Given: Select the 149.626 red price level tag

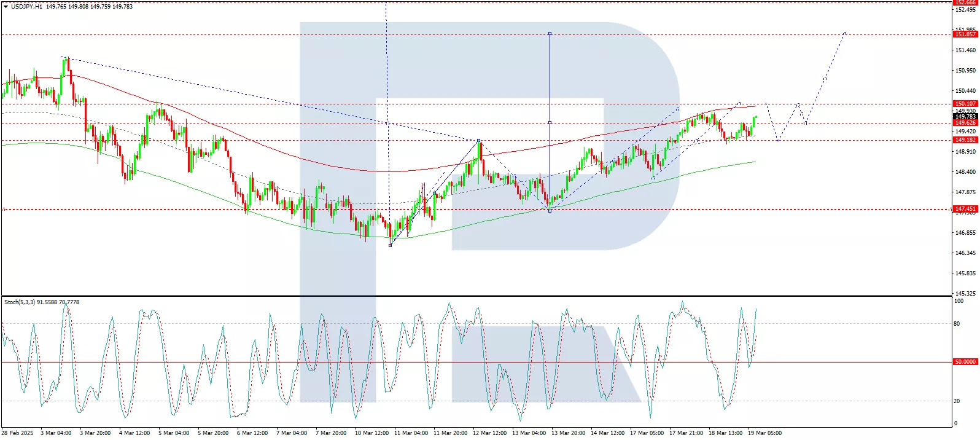Looking at the screenshot, I should click(x=965, y=123).
